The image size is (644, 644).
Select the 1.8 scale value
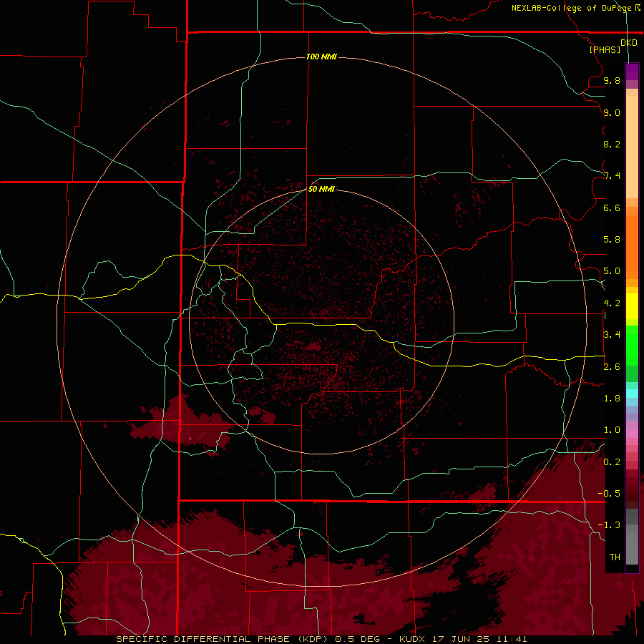point(612,399)
